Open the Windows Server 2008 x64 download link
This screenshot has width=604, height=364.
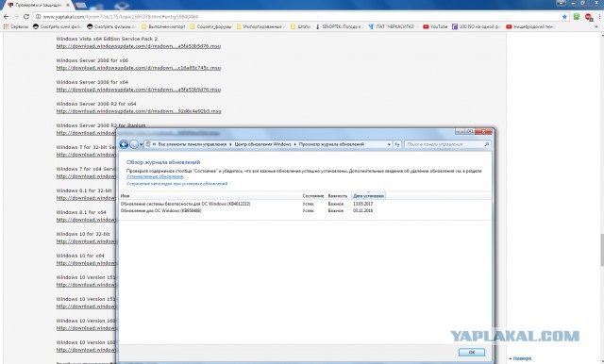(x=139, y=90)
